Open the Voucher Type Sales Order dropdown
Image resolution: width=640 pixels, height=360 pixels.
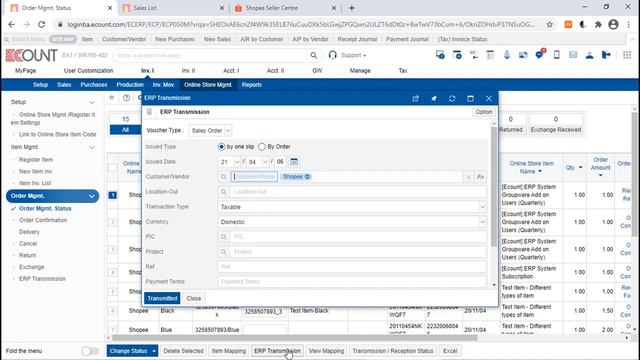[x=211, y=131]
